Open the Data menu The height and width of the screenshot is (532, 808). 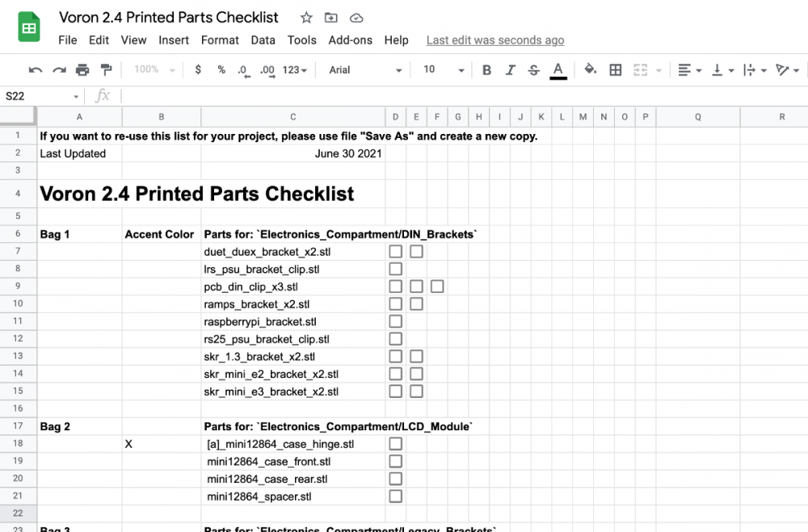[x=263, y=40]
